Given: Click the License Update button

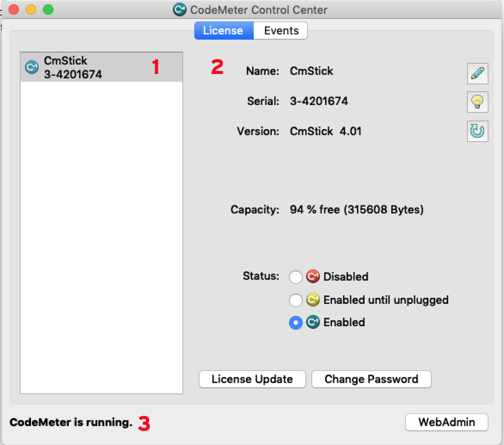Looking at the screenshot, I should pos(252,379).
